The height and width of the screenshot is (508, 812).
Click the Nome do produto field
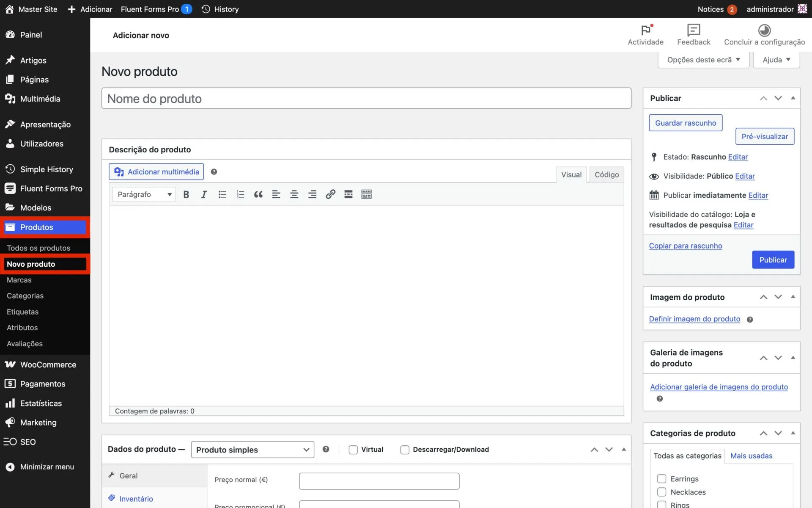366,99
